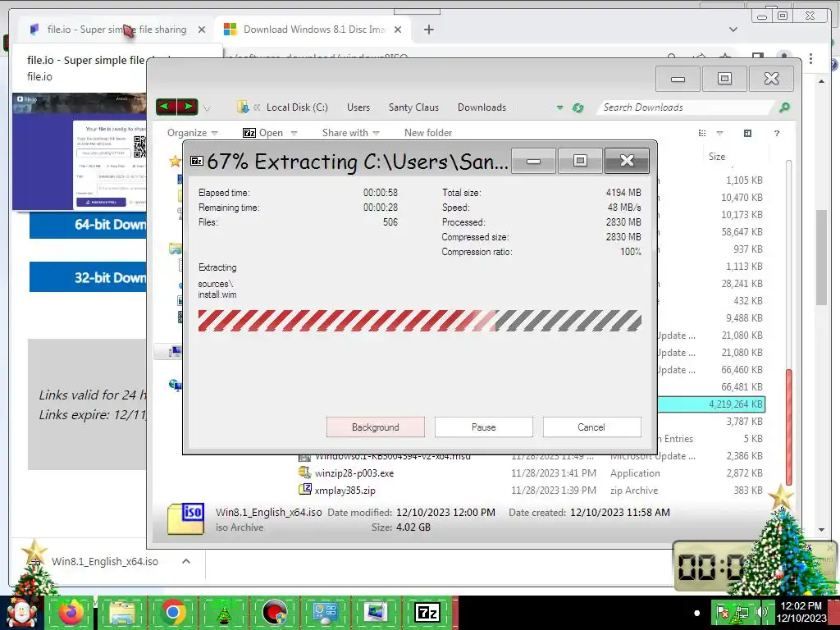
Task: Select Users in breadcrumb path
Action: [x=358, y=107]
